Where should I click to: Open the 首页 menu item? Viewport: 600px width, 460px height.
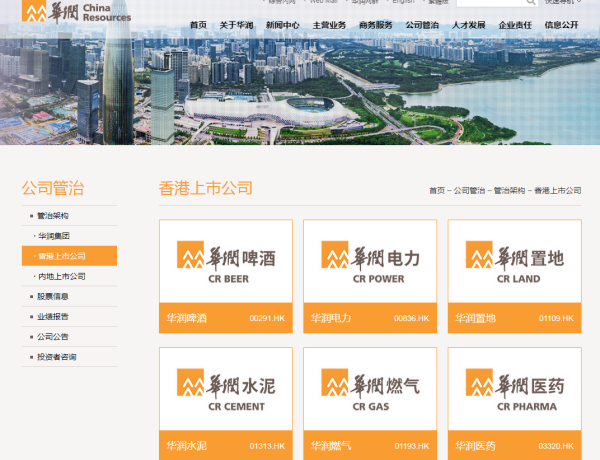click(198, 25)
